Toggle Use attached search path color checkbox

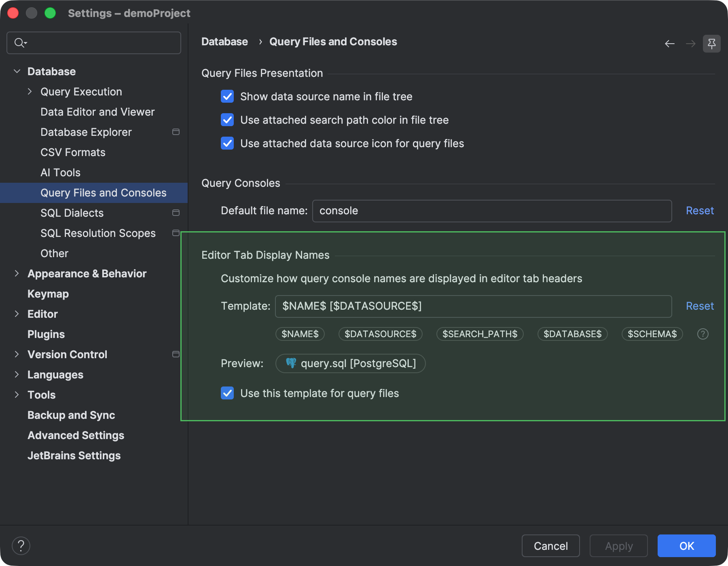coord(227,120)
